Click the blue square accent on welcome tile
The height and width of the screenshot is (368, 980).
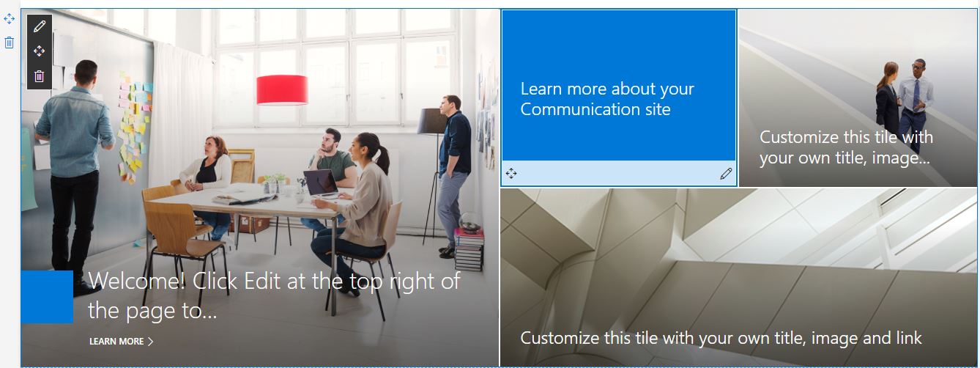click(x=47, y=297)
